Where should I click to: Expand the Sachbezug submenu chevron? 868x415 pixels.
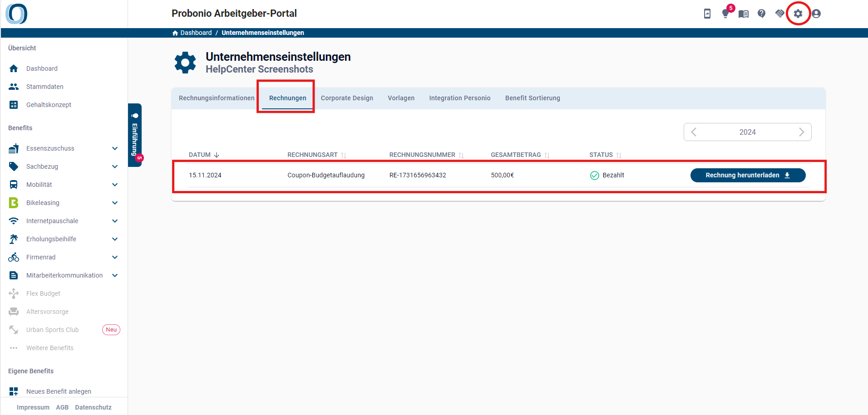click(x=115, y=166)
